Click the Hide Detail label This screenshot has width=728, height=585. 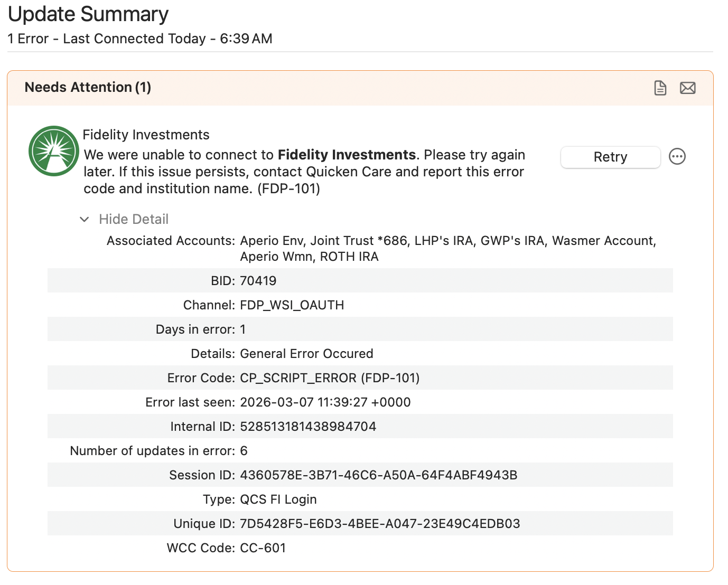pos(134,219)
